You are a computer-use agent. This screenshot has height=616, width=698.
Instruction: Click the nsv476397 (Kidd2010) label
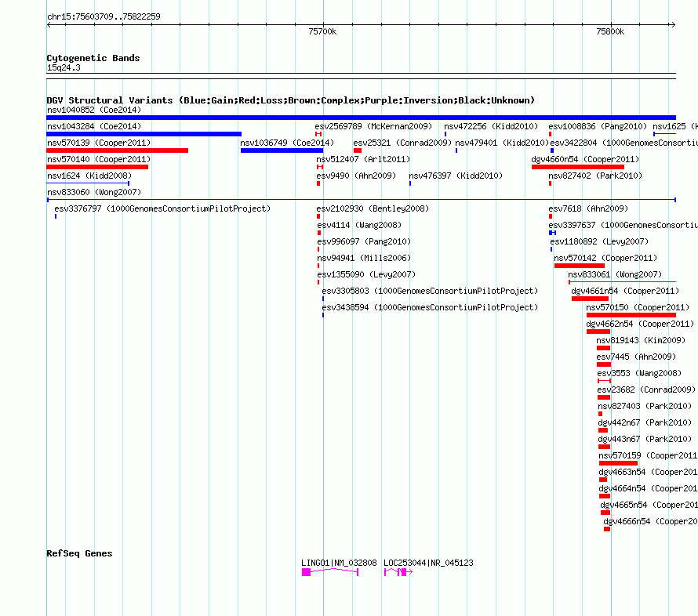point(456,176)
